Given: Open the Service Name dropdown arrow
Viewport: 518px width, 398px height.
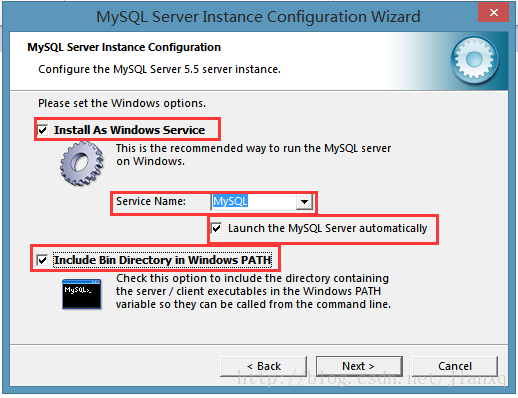Looking at the screenshot, I should [304, 202].
